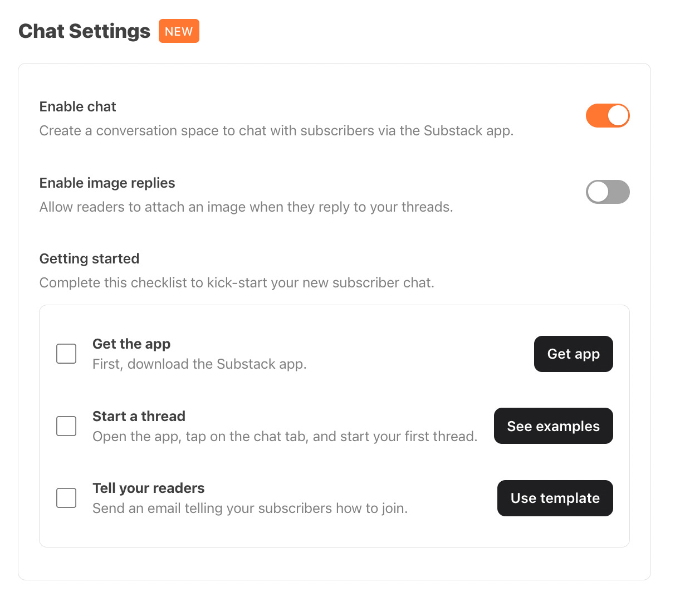Select the Chat Settings heading
This screenshot has width=675, height=616.
tap(84, 31)
